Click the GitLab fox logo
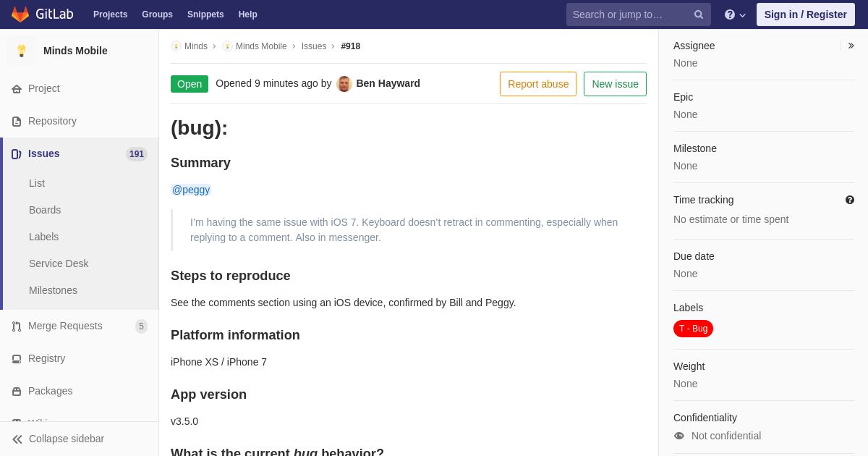This screenshot has width=868, height=456. point(20,14)
